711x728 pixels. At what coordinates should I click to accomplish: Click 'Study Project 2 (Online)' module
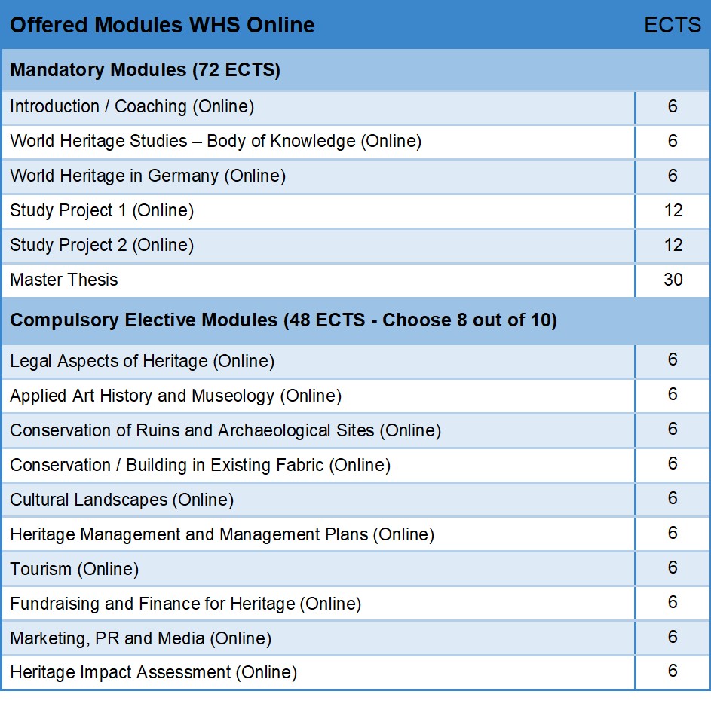coord(102,245)
